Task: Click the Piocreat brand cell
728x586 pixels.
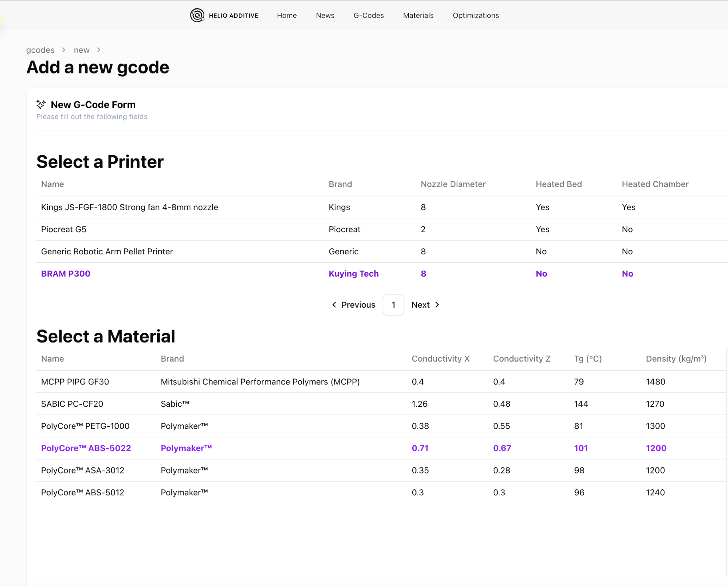Action: click(344, 229)
